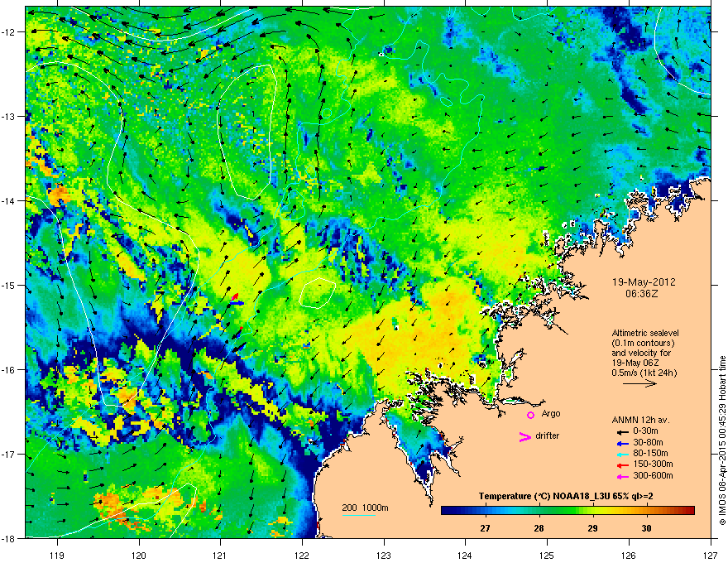Click the 0.5m/s velocity scale arrow
The width and height of the screenshot is (728, 563).
[639, 383]
